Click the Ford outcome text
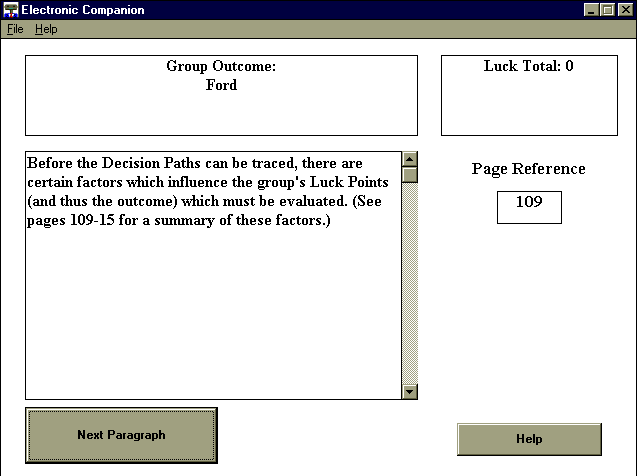This screenshot has height=476, width=637. click(221, 85)
